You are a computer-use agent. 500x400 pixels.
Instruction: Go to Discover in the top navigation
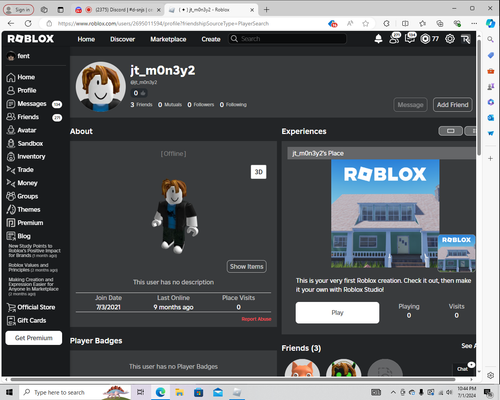coord(123,39)
